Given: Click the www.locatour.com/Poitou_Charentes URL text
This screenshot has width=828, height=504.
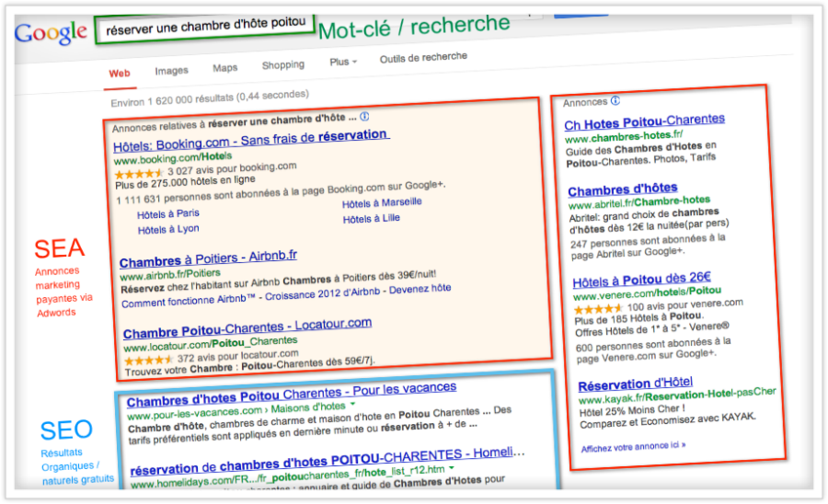Looking at the screenshot, I should point(210,344).
